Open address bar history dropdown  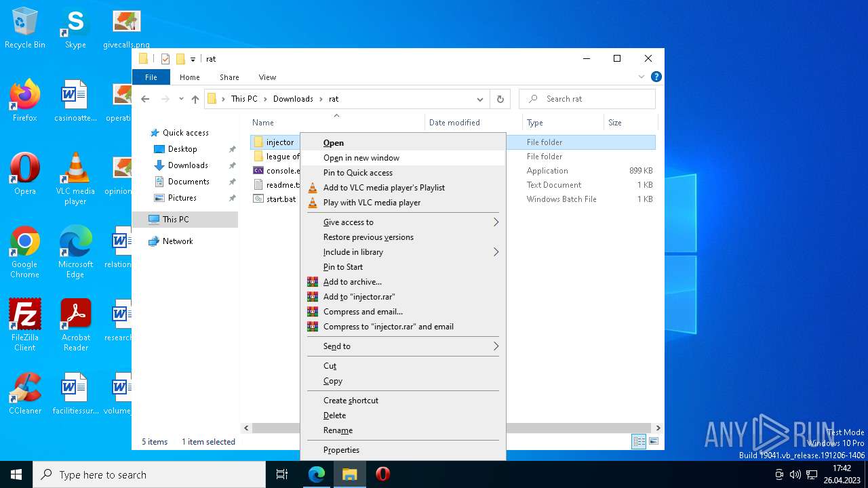pos(480,99)
